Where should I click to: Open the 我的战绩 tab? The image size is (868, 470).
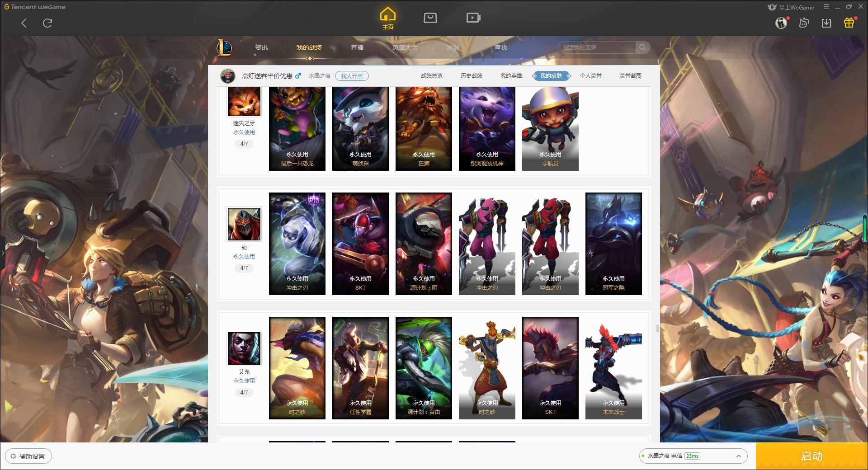pyautogui.click(x=309, y=47)
